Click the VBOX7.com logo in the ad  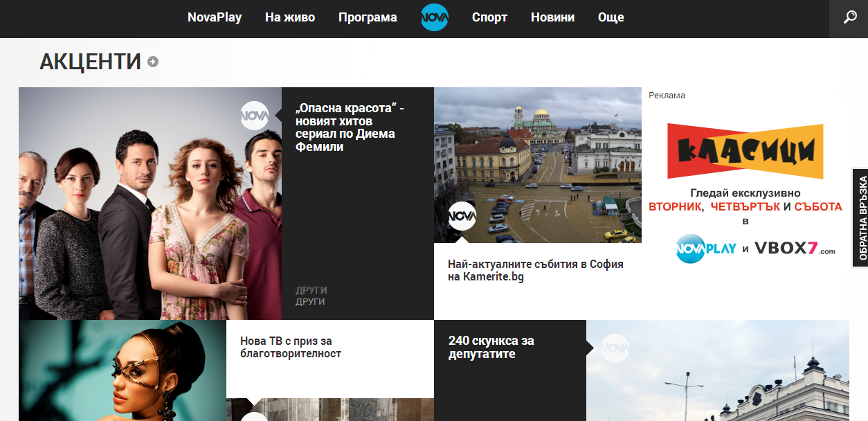[x=795, y=249]
